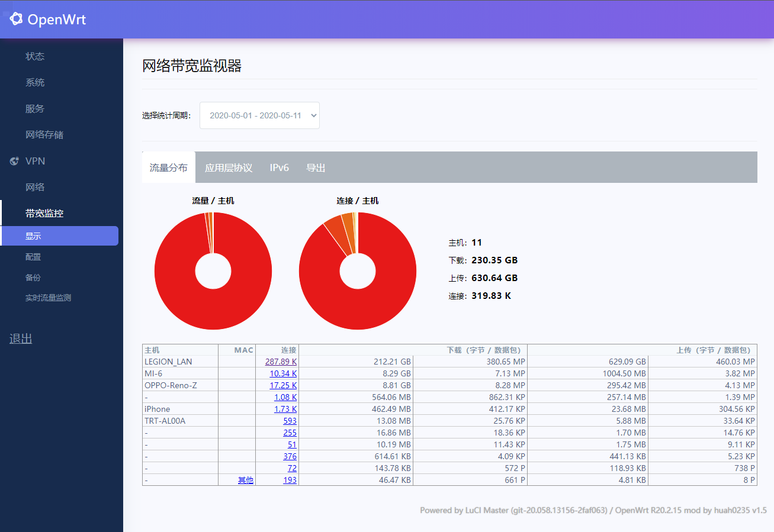Open the 51 connections link
774x532 pixels.
(292, 444)
